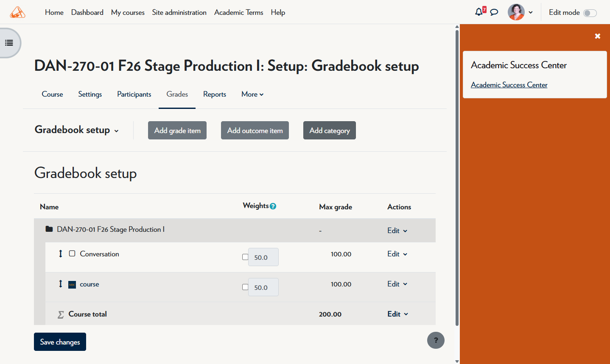Viewport: 610px width, 364px height.
Task: Click the course activity icon
Action: tap(72, 284)
